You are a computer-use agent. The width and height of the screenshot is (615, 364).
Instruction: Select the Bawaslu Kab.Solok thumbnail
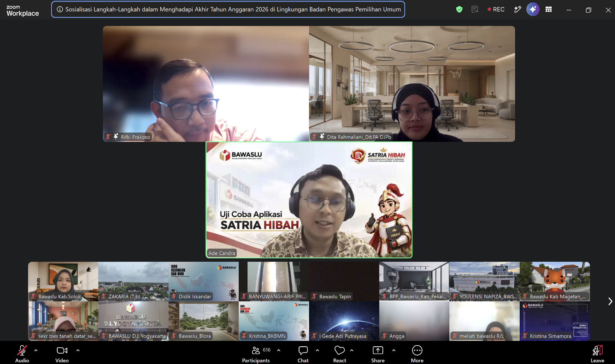(63, 281)
